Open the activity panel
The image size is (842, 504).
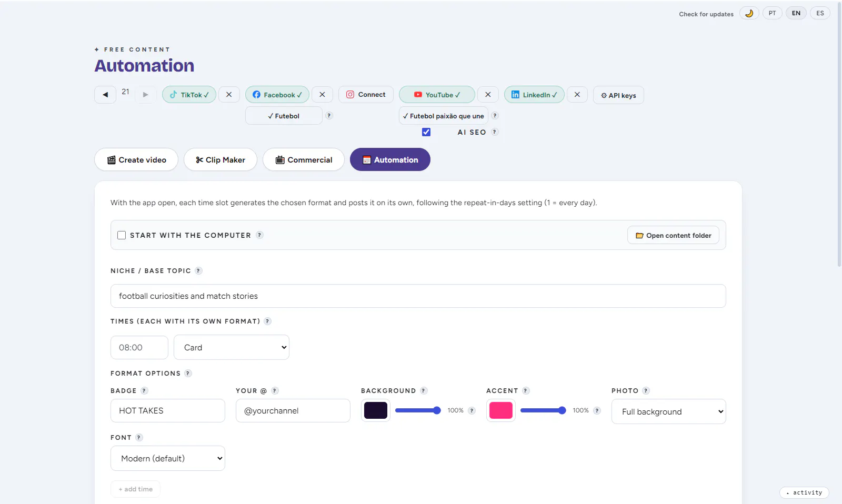804,492
